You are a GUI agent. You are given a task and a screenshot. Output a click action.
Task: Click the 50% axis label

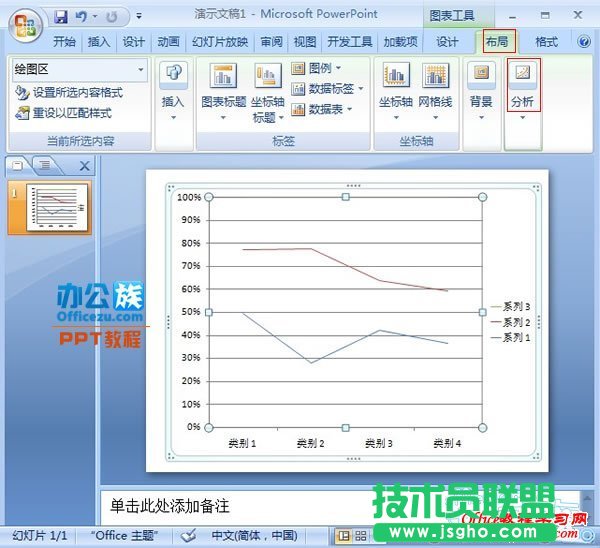pyautogui.click(x=191, y=312)
